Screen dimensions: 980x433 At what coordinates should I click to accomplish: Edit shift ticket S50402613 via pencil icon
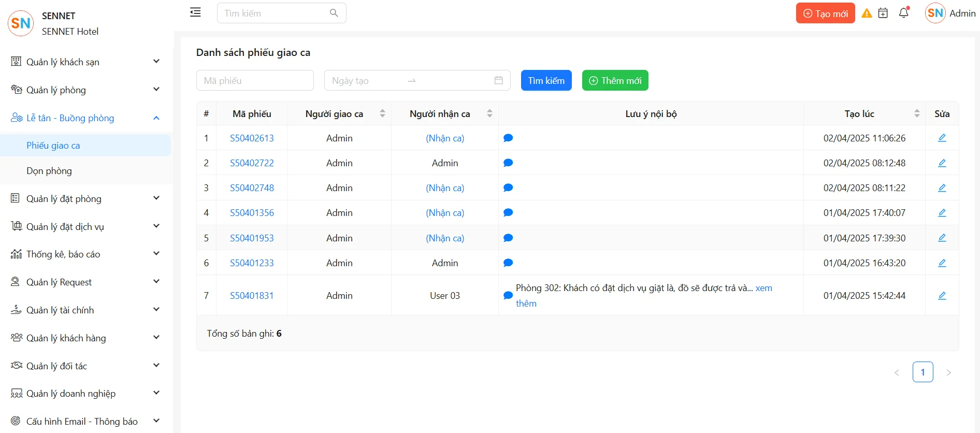942,138
